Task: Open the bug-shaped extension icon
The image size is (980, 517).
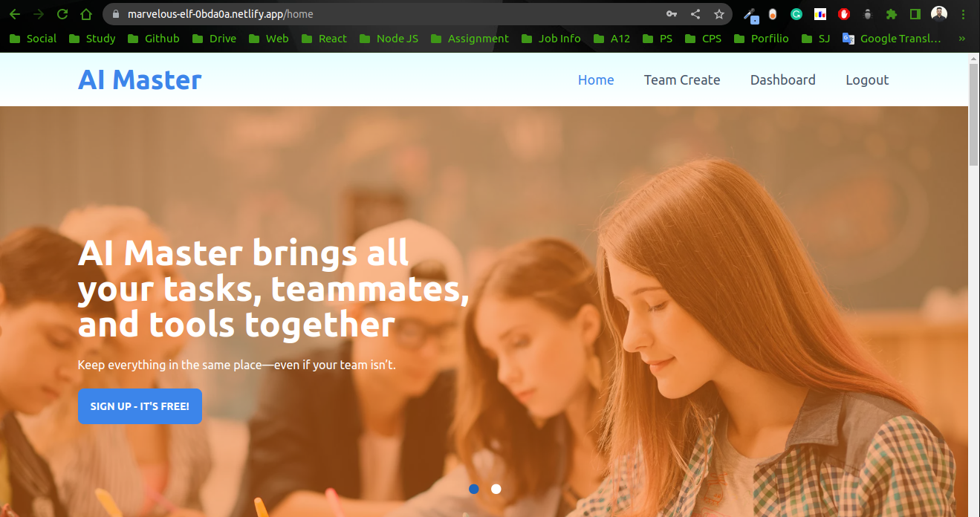Action: [867, 14]
